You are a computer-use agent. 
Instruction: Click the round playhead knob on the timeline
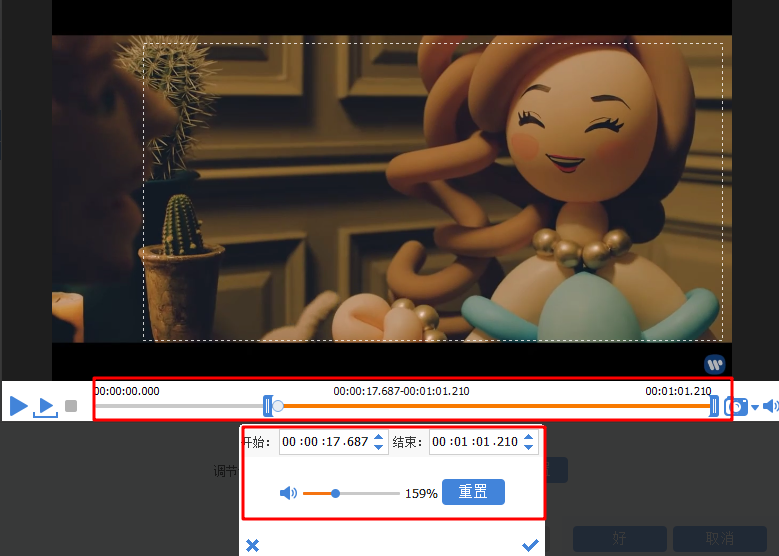click(x=278, y=406)
